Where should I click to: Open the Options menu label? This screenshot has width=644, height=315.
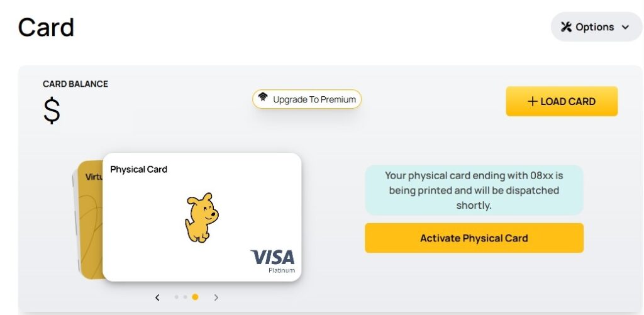tap(594, 27)
